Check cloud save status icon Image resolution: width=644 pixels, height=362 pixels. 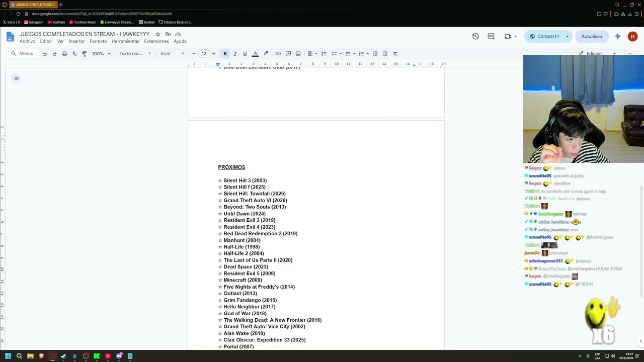tap(178, 34)
